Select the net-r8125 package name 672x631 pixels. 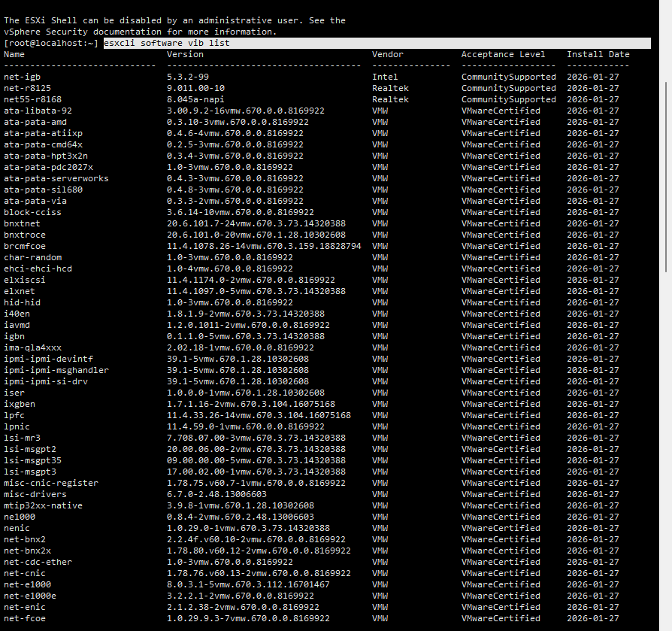(x=27, y=88)
